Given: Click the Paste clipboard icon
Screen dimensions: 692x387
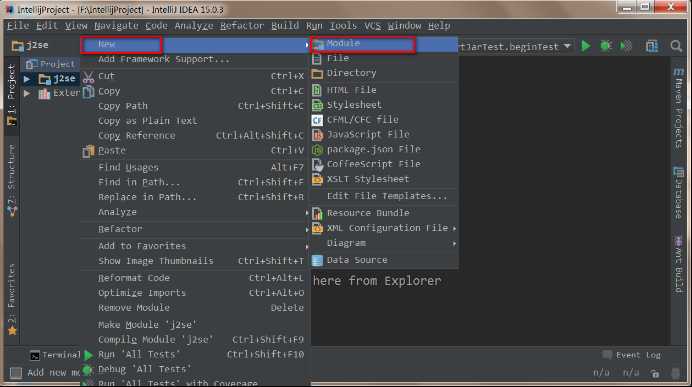Looking at the screenshot, I should click(89, 151).
